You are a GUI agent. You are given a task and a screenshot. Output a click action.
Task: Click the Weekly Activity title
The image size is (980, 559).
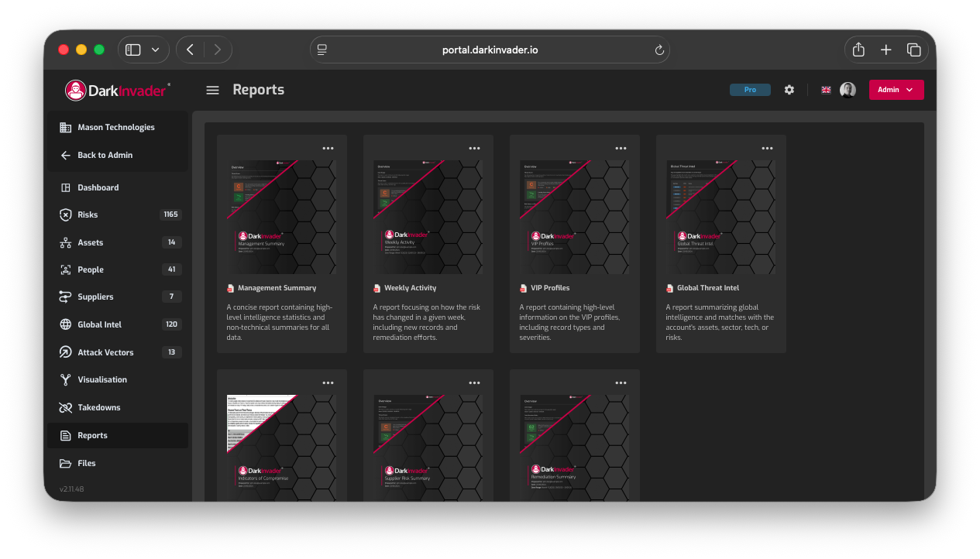coord(410,288)
